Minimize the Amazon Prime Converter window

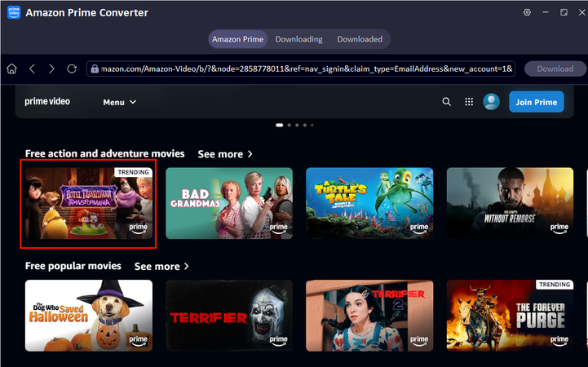546,12
